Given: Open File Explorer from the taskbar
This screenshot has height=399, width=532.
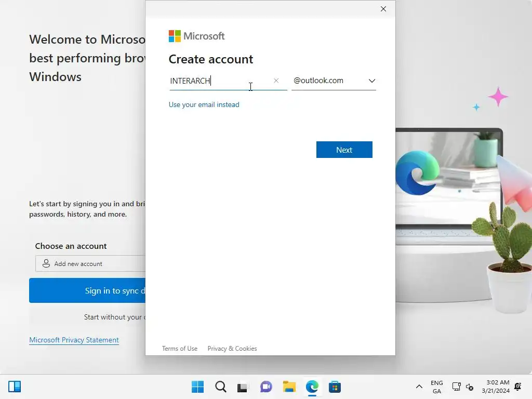Looking at the screenshot, I should pyautogui.click(x=289, y=387).
